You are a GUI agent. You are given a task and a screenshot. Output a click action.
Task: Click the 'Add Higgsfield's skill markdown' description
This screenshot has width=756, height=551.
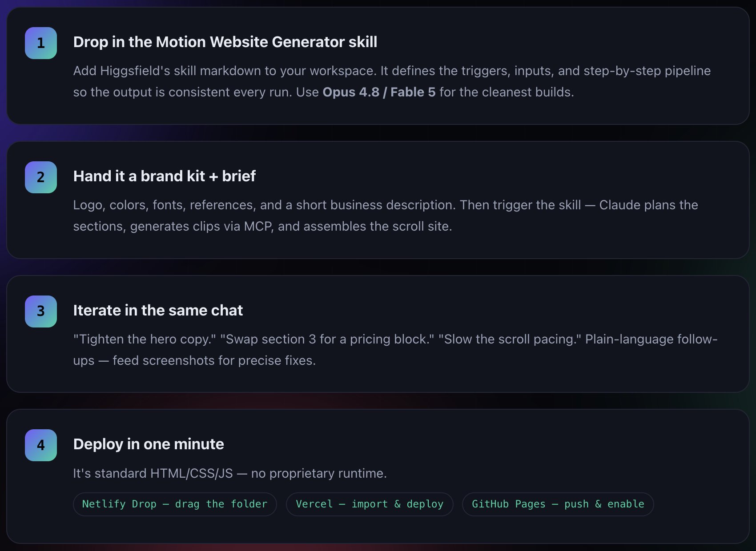(392, 81)
